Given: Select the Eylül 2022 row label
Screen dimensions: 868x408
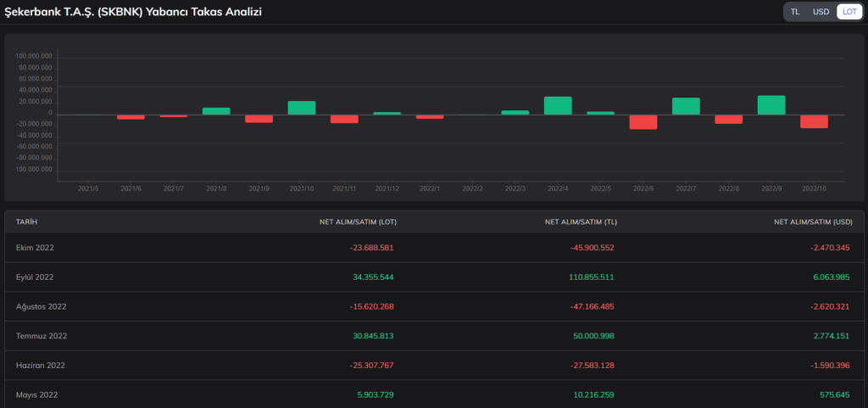Looking at the screenshot, I should tap(35, 277).
